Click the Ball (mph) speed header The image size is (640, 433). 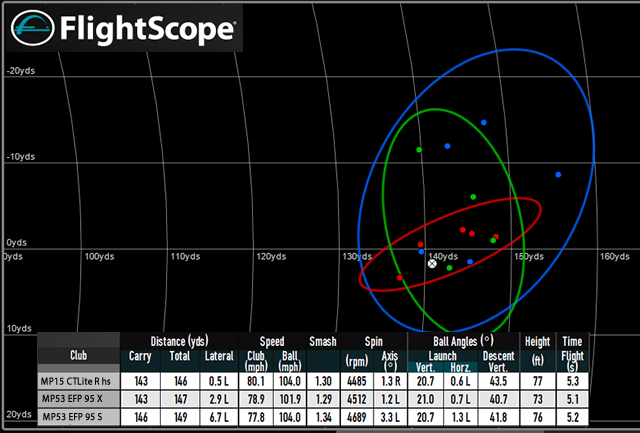coord(289,361)
